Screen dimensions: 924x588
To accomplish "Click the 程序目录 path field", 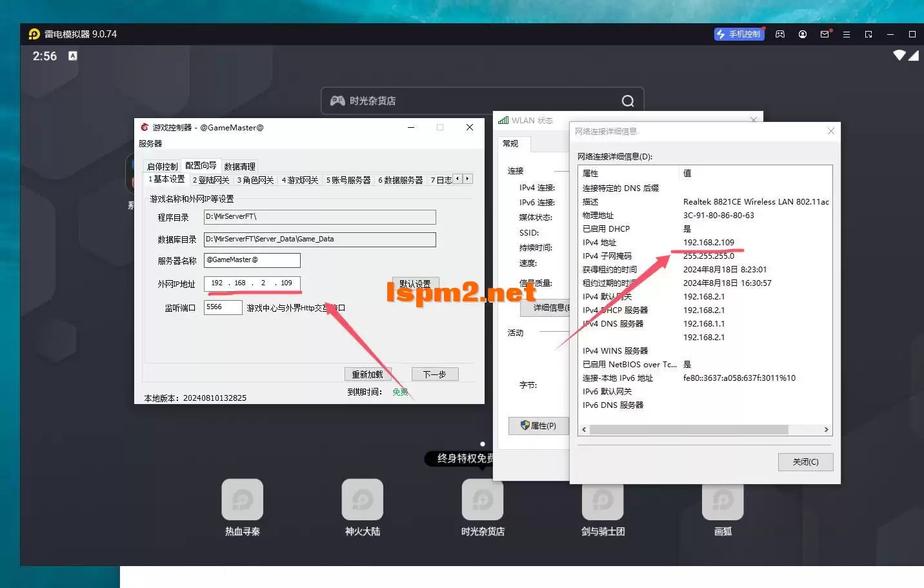I will (x=319, y=217).
